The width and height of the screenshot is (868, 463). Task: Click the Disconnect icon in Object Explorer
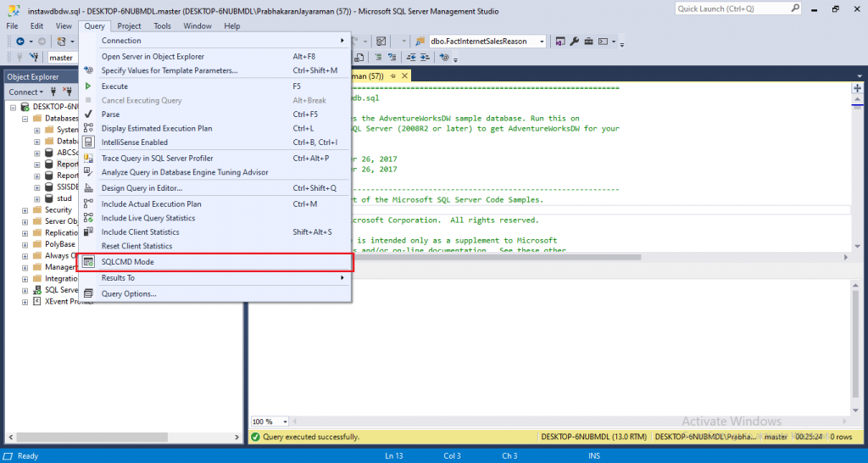68,92
